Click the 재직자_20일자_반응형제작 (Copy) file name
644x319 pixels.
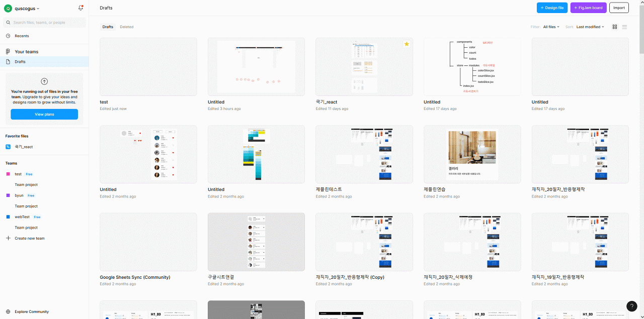click(350, 277)
